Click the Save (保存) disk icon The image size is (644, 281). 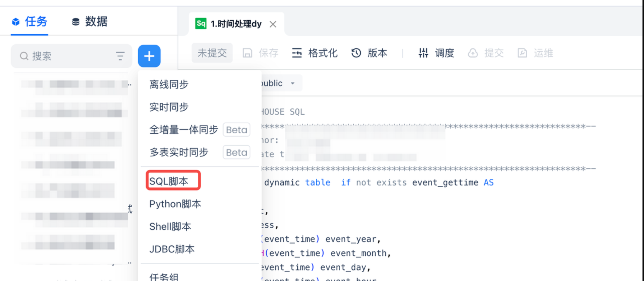click(x=247, y=53)
